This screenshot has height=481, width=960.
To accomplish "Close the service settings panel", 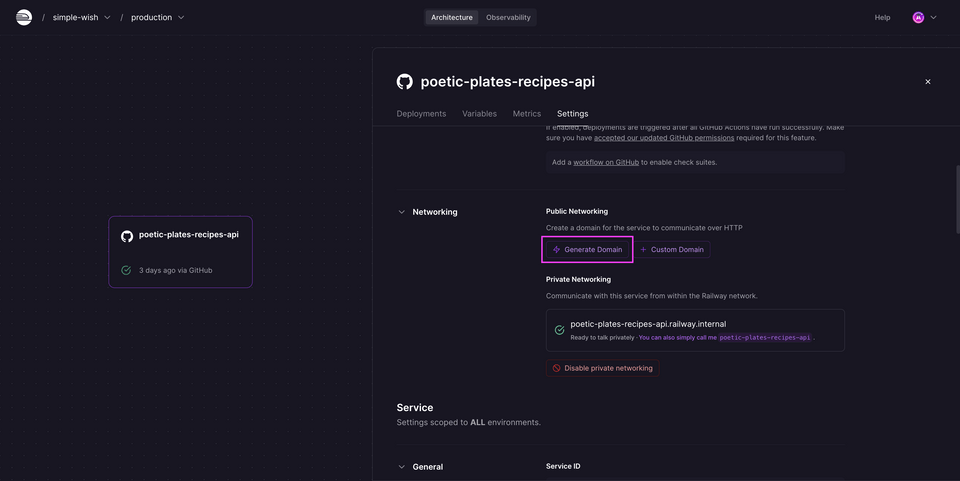I will (x=928, y=81).
